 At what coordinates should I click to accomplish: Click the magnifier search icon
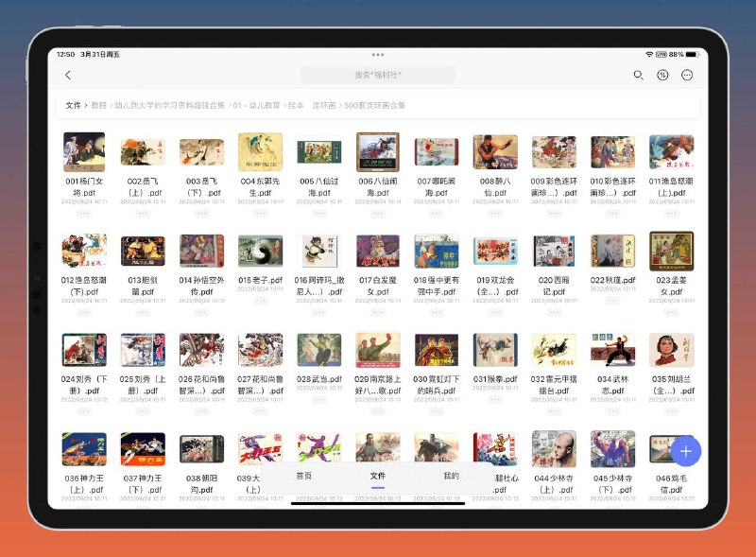pyautogui.click(x=639, y=75)
